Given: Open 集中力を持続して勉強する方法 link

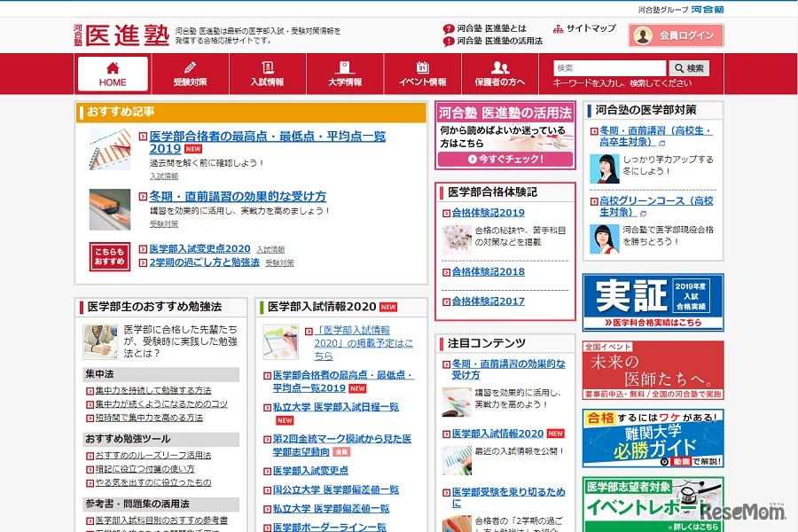Looking at the screenshot, I should click(x=153, y=390).
